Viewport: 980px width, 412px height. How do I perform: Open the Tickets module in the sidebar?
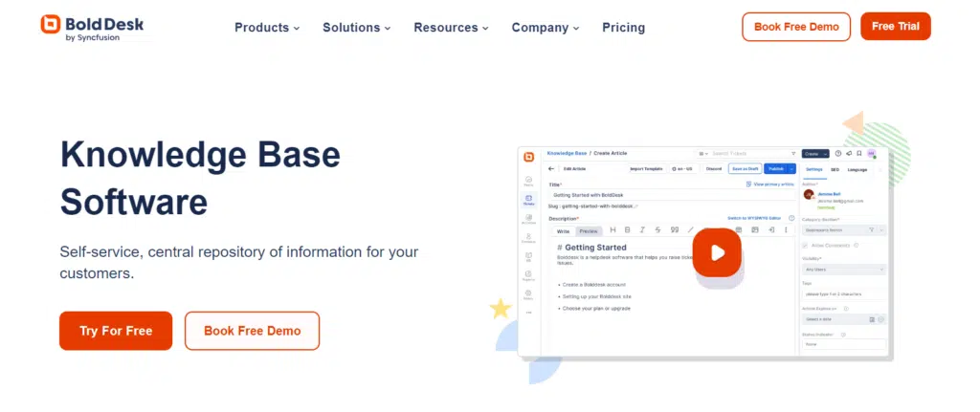point(528,200)
